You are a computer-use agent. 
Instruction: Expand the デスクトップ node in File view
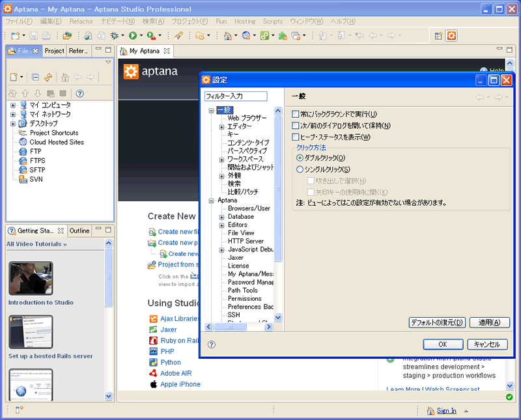(x=12, y=124)
